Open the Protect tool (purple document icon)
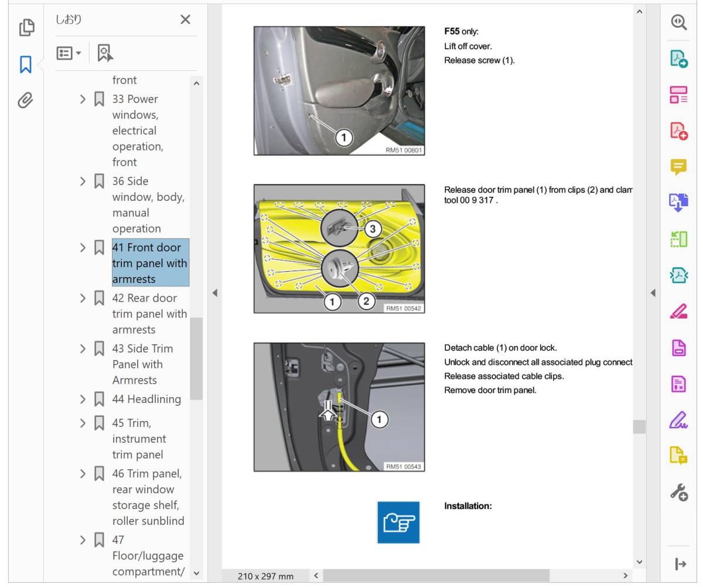Image resolution: width=703 pixels, height=588 pixels. click(679, 348)
